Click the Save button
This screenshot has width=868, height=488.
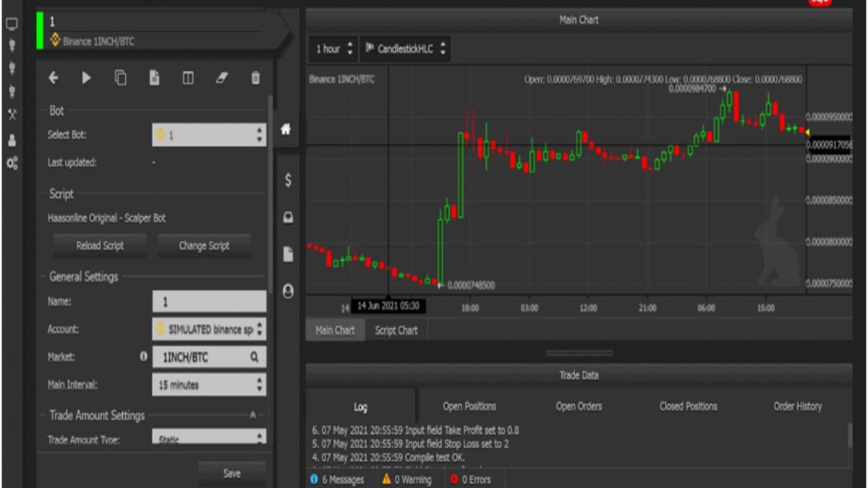point(231,474)
